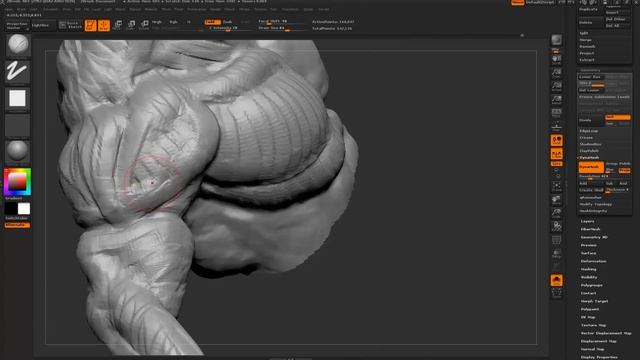Adjust the Focal Shift slider
The image size is (640, 360).
(x=282, y=22)
